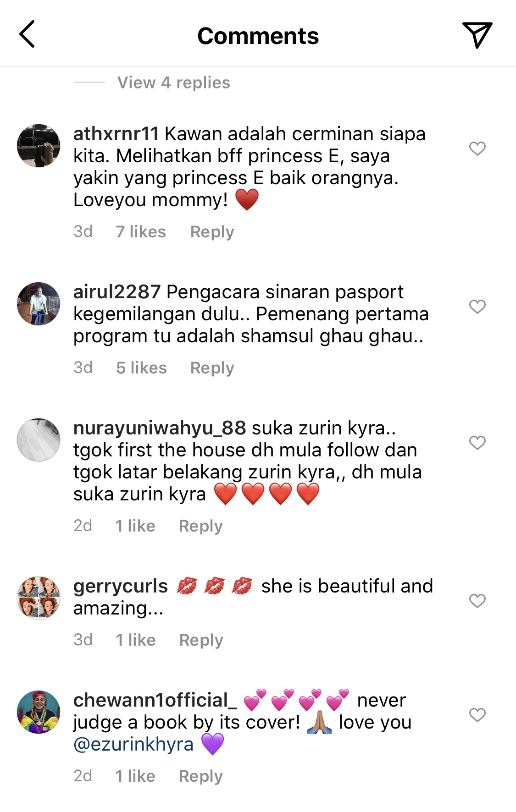Open the gerrycurls username link
516x812 pixels.
[x=121, y=587]
